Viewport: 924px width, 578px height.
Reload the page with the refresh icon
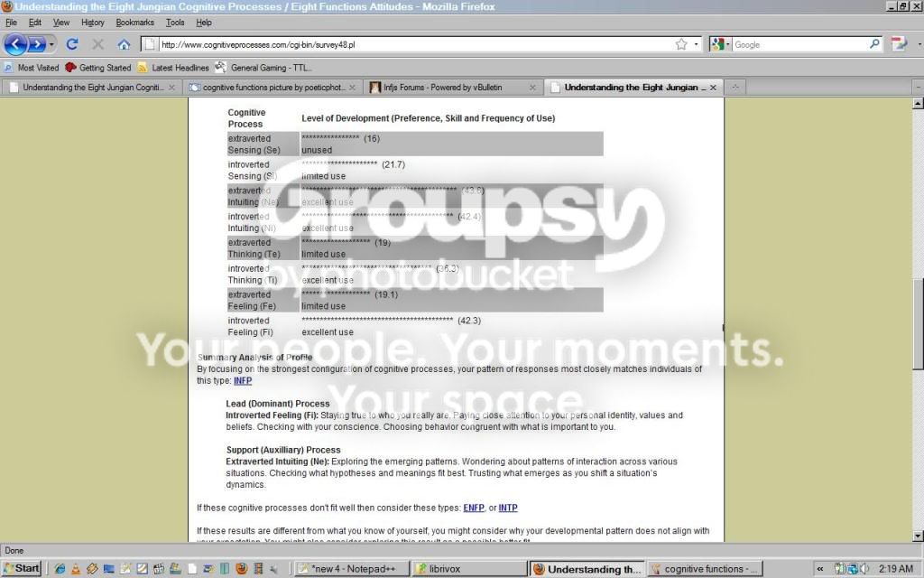tap(72, 44)
